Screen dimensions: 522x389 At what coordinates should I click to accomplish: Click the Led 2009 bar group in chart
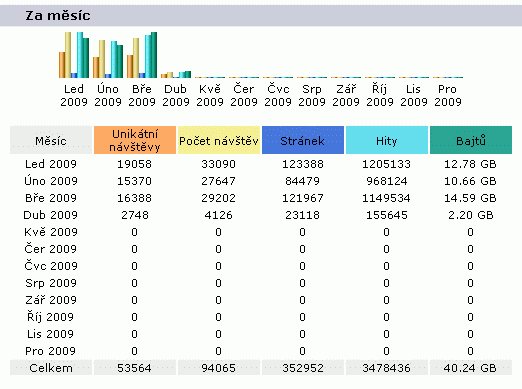pyautogui.click(x=74, y=55)
